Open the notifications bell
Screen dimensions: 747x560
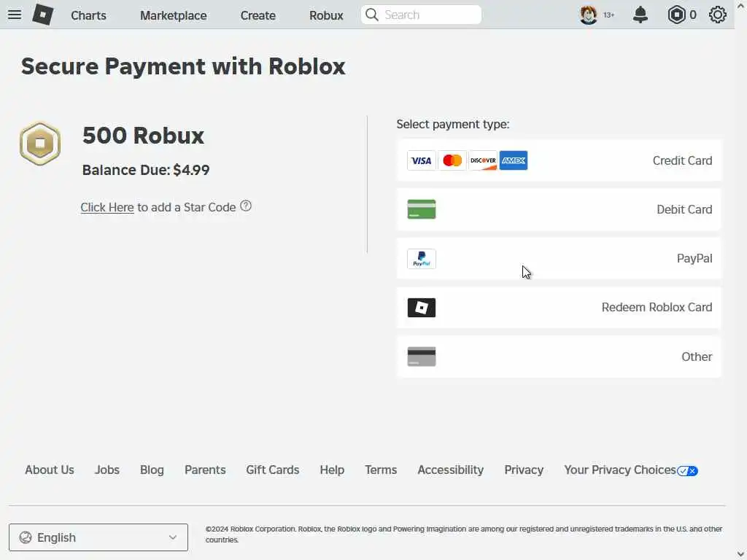click(x=640, y=15)
